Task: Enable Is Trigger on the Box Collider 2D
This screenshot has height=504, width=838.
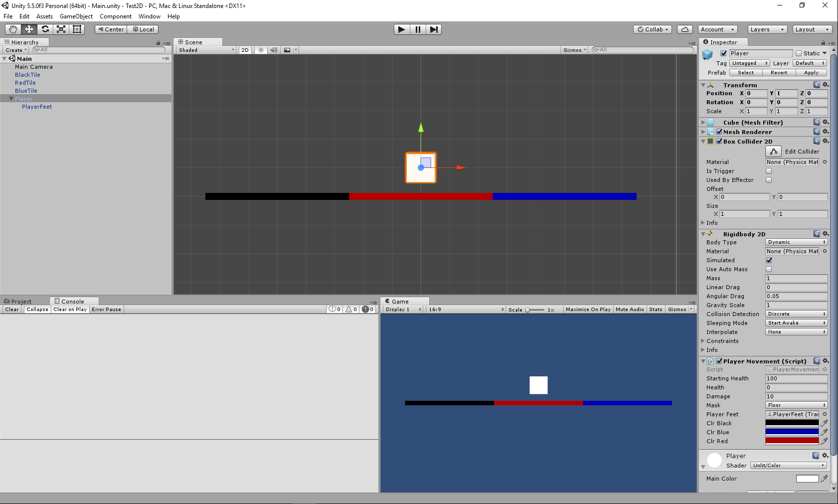Action: tap(768, 171)
